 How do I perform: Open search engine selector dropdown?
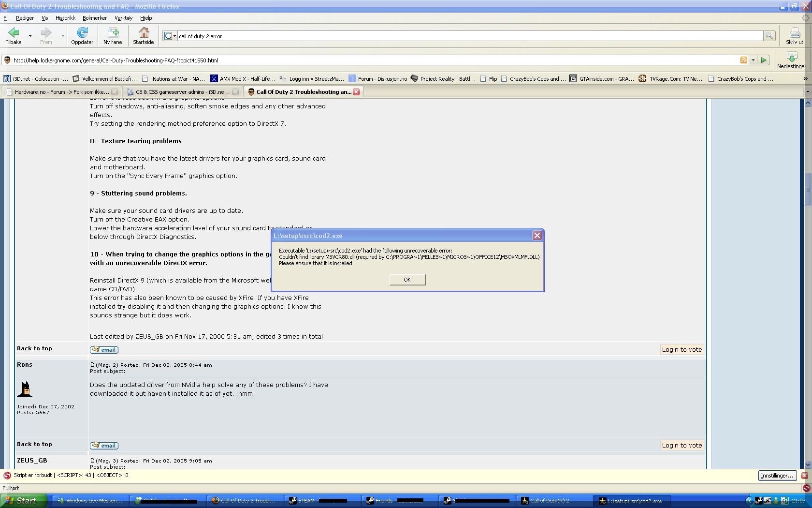click(x=170, y=36)
